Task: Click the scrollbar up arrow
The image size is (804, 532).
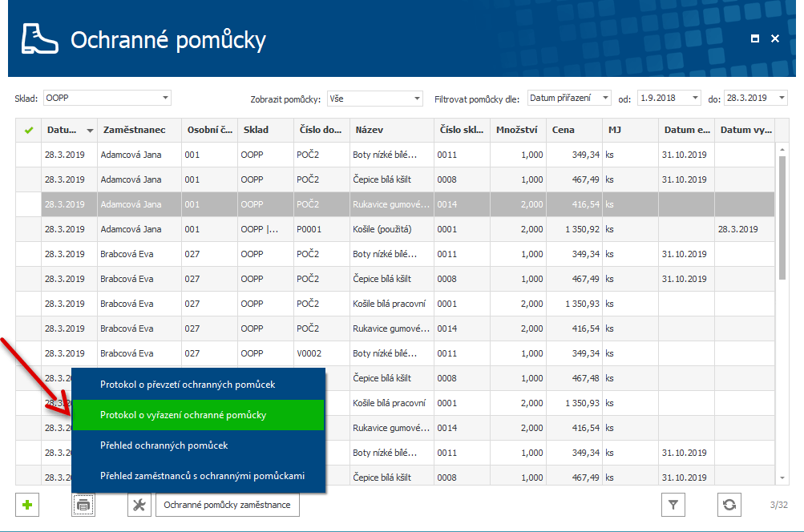Action: [x=782, y=150]
